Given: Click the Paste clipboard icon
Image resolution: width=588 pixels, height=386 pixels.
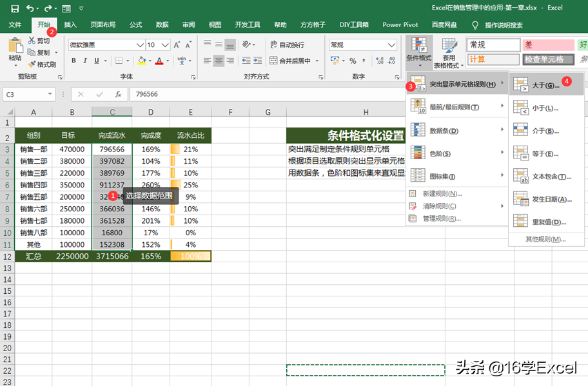Looking at the screenshot, I should pyautogui.click(x=15, y=45).
